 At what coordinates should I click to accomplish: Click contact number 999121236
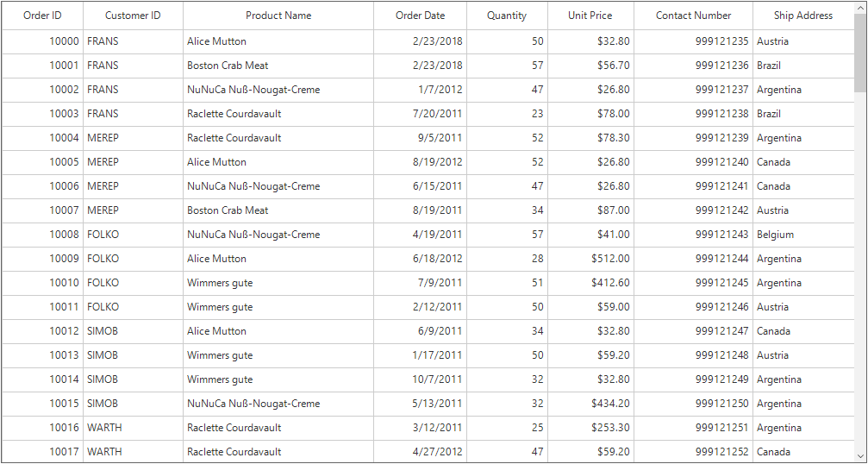(x=694, y=66)
